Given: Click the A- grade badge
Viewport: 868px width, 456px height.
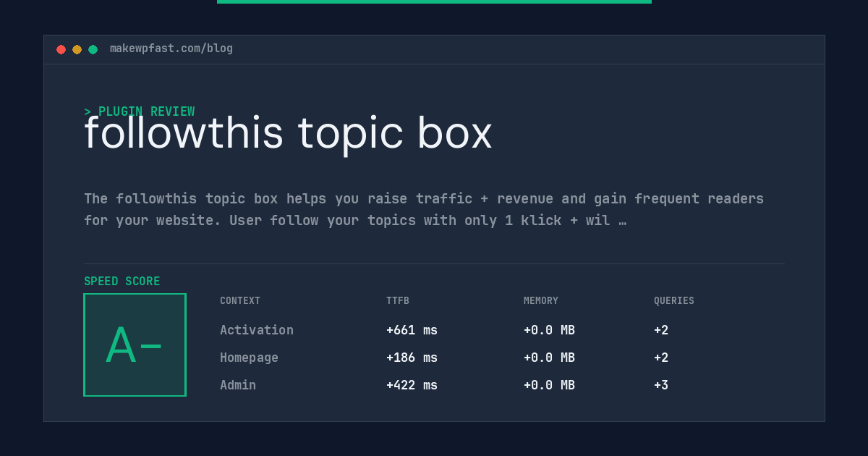Looking at the screenshot, I should [135, 345].
